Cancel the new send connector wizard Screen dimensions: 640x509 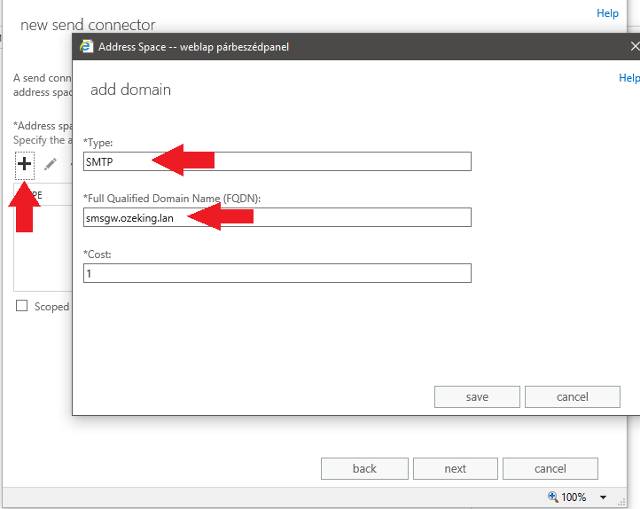click(x=550, y=469)
